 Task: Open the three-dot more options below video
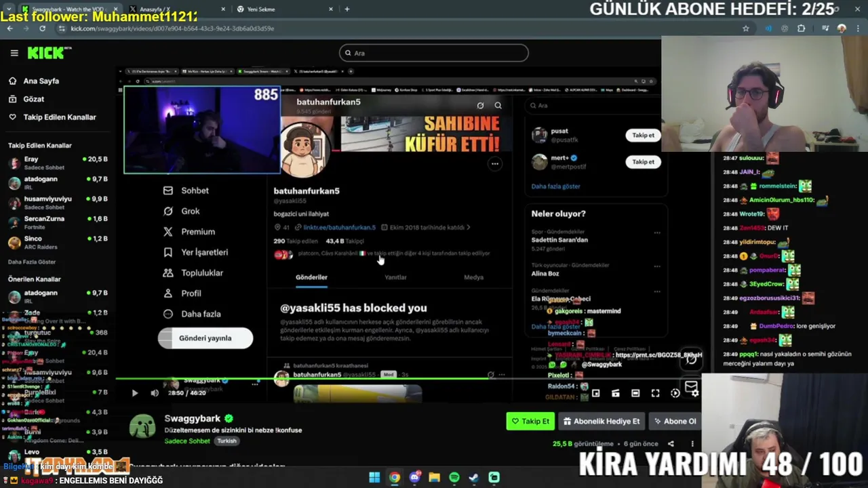pyautogui.click(x=692, y=444)
